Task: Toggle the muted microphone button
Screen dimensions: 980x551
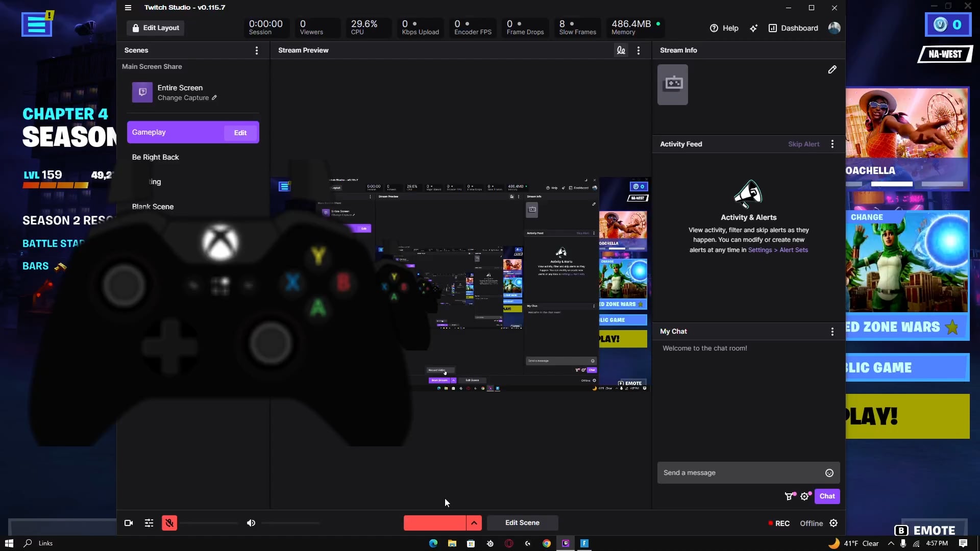Action: pos(169,523)
